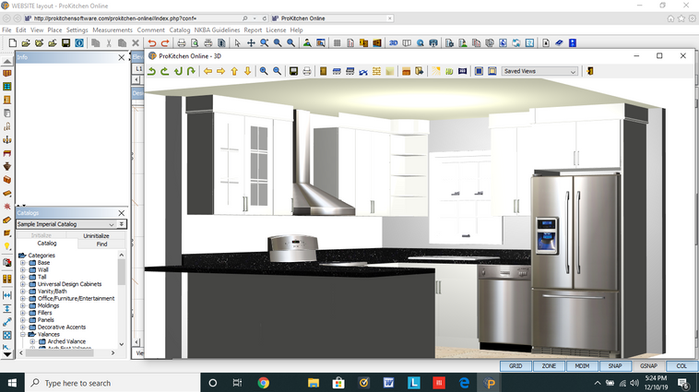
Task: Click the green rotate-left arrow in 3D toolbar
Action: coord(152,71)
